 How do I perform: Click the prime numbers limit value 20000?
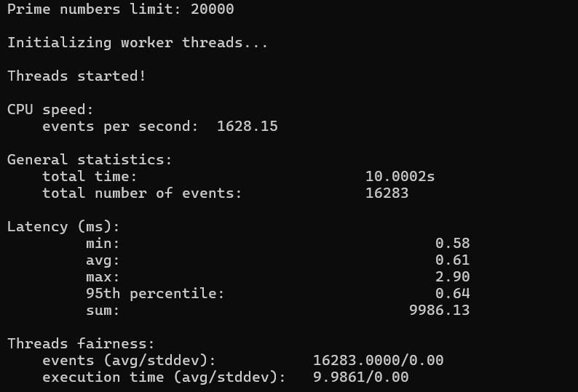point(212,9)
